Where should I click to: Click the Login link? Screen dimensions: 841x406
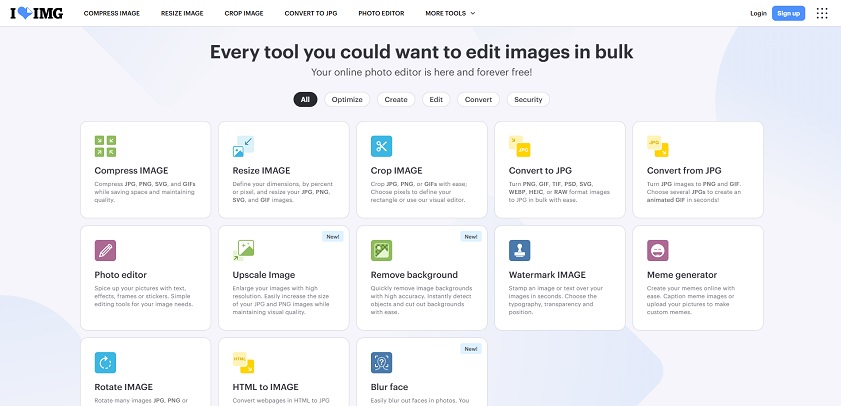[758, 14]
